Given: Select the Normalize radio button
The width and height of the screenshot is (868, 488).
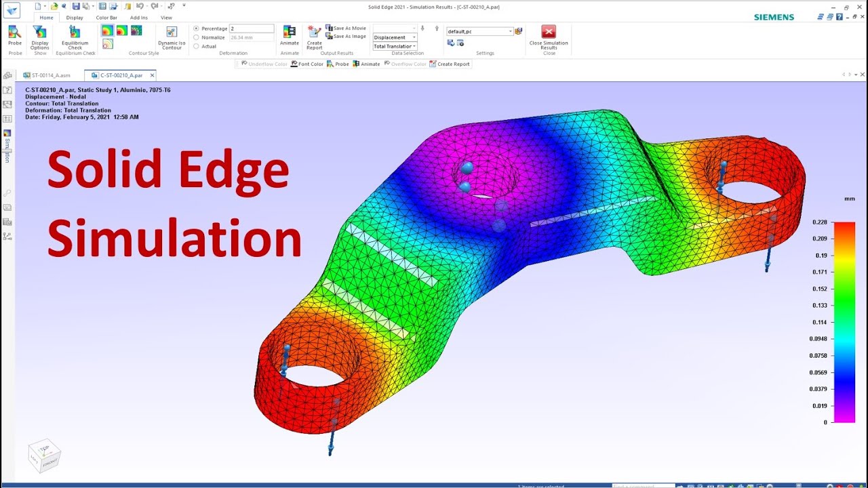Looking at the screenshot, I should pos(197,37).
